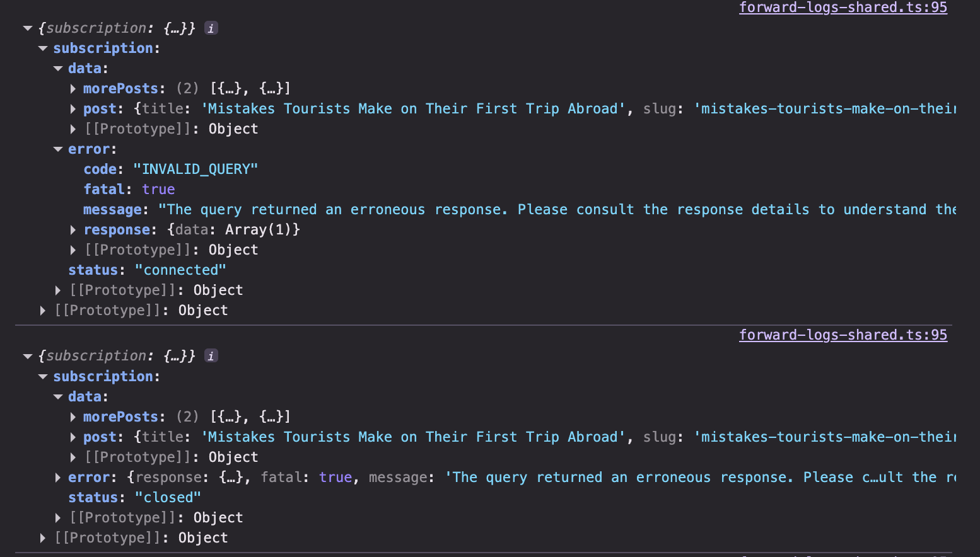Click the status "connected" value

pos(180,270)
